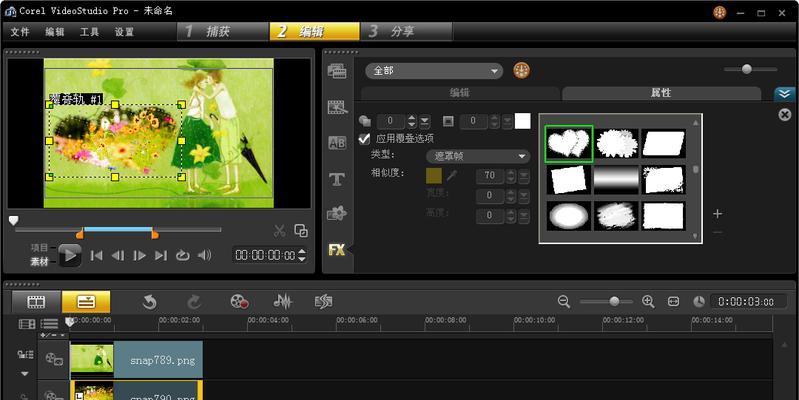Open the 全部 gallery dropdown

coord(434,71)
